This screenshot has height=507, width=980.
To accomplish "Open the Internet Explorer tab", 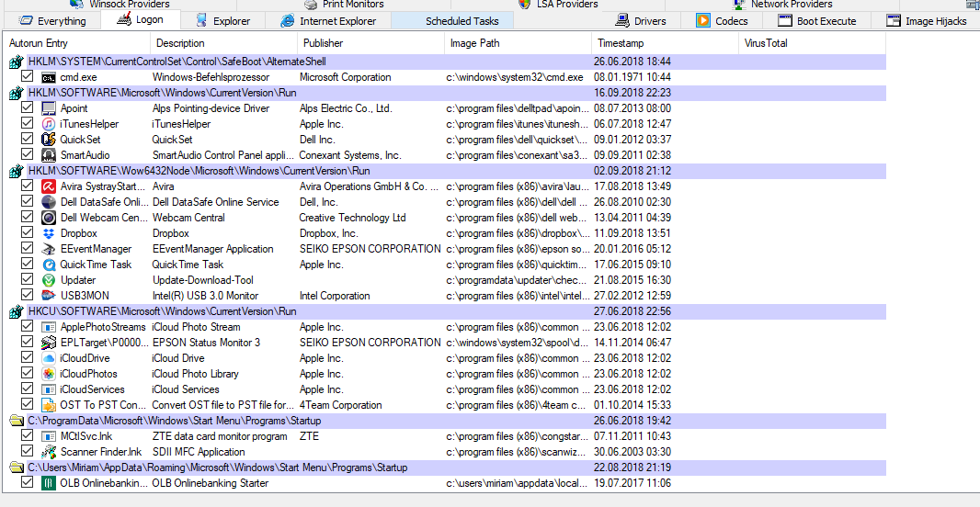I will point(328,20).
